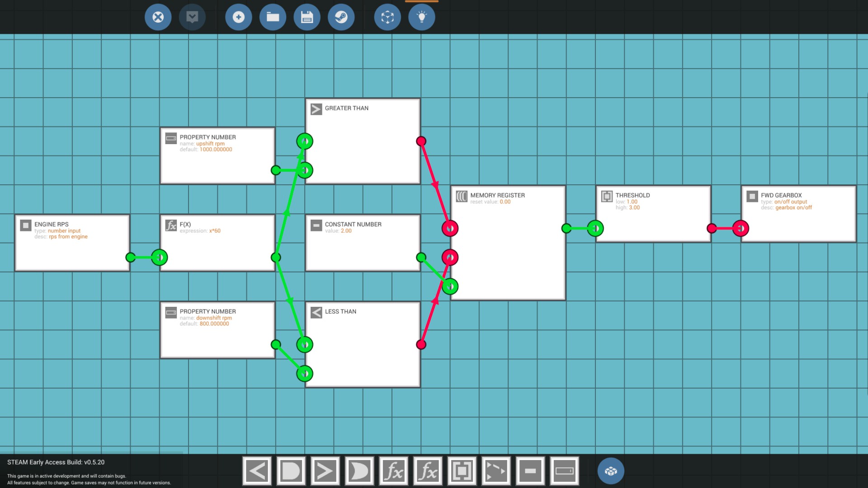Expand the dimmed chevron dropdown button
Screen dimensions: 868x488
[192, 17]
